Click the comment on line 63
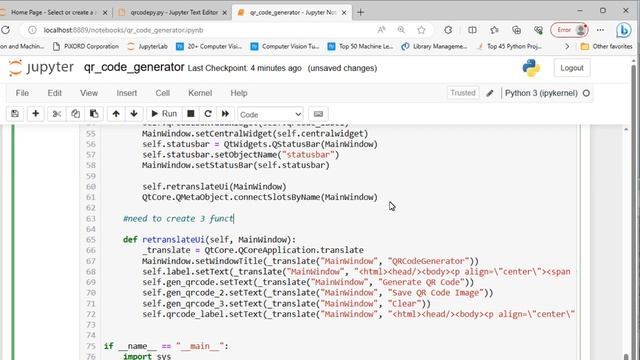The height and width of the screenshot is (360, 640). click(x=178, y=218)
